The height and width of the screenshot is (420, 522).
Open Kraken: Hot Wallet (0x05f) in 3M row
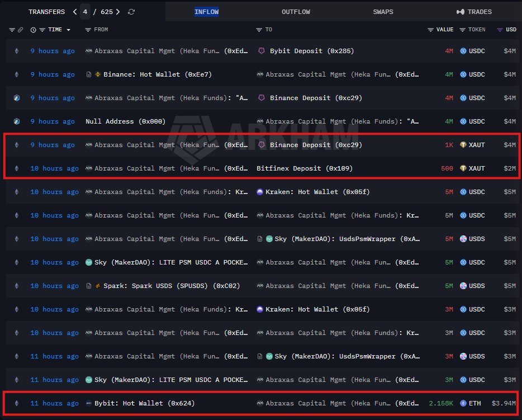click(317, 309)
